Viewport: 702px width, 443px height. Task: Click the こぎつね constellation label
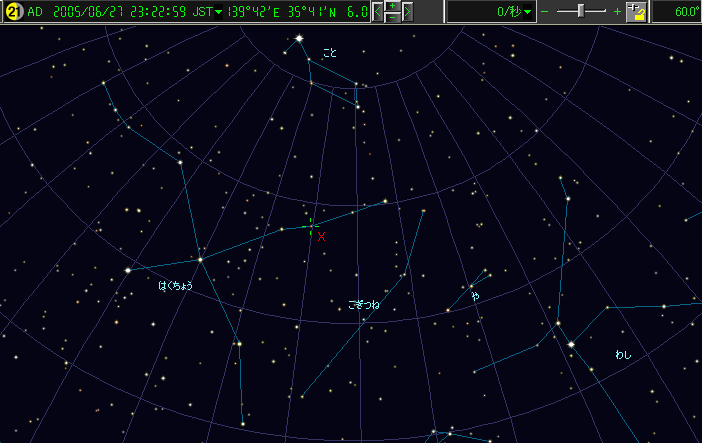pyautogui.click(x=364, y=303)
